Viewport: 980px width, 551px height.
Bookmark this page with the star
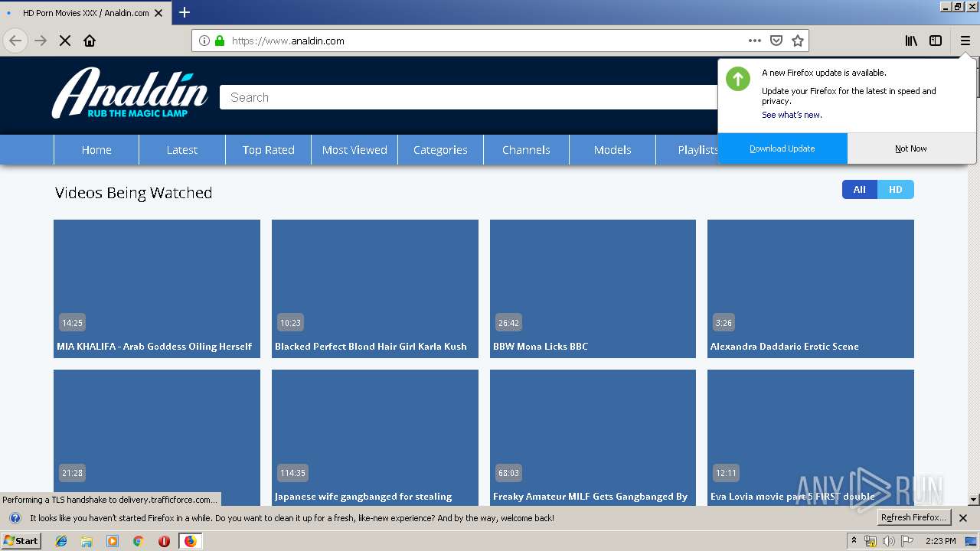pyautogui.click(x=798, y=41)
